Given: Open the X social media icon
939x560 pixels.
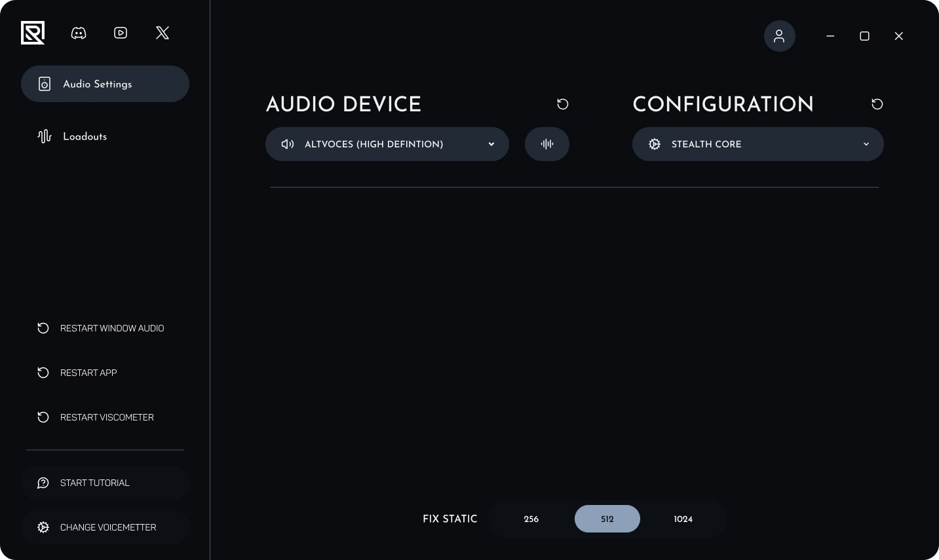Looking at the screenshot, I should (x=163, y=33).
